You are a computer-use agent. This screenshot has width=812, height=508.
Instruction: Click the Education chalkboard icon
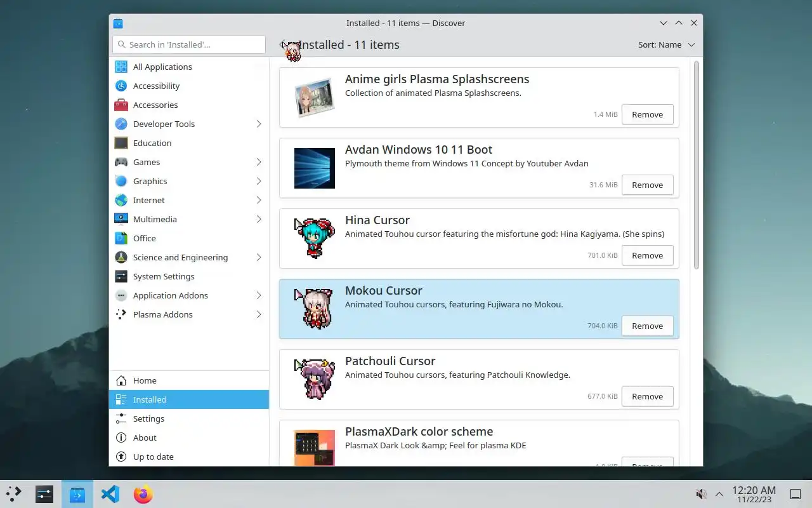point(121,143)
